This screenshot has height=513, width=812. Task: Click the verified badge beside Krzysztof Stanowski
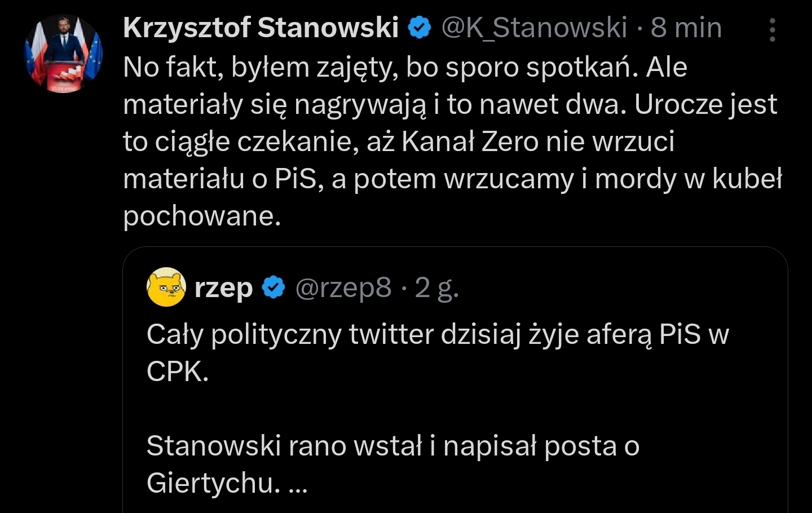point(420,28)
